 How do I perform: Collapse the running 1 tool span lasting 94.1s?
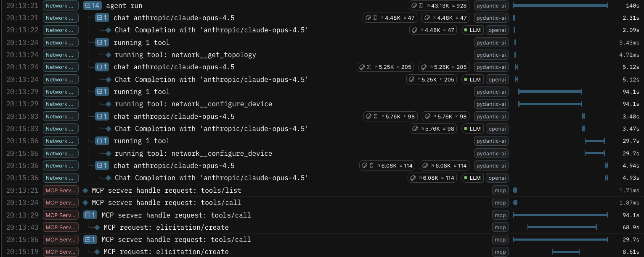(x=102, y=92)
